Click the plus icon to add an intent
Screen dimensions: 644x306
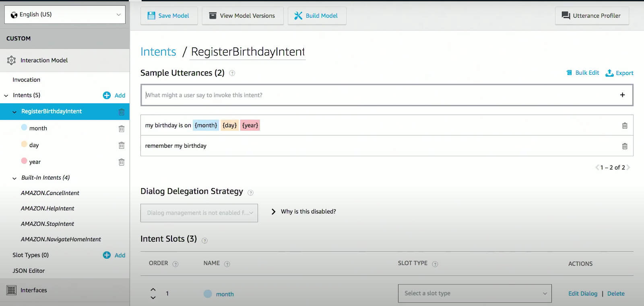(x=107, y=95)
